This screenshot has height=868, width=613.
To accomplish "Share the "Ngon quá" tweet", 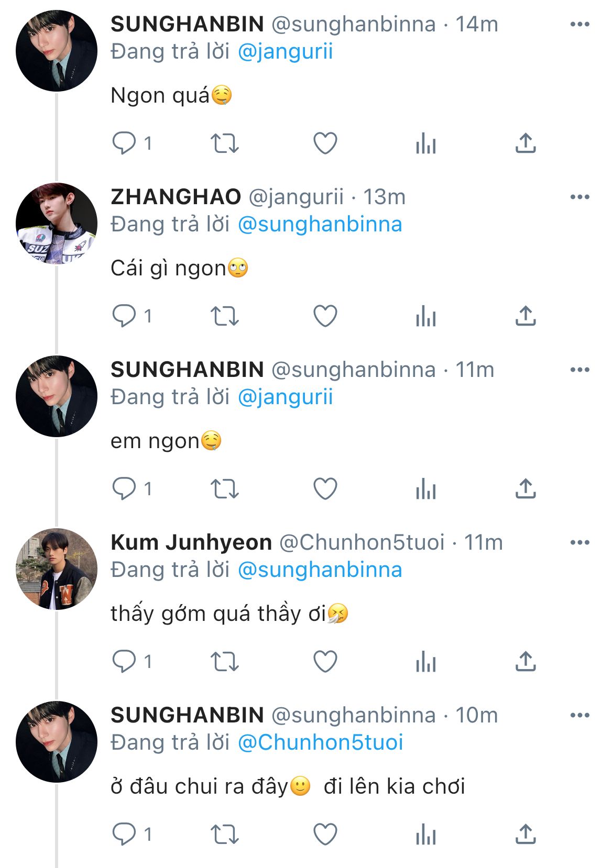I will coord(526,143).
